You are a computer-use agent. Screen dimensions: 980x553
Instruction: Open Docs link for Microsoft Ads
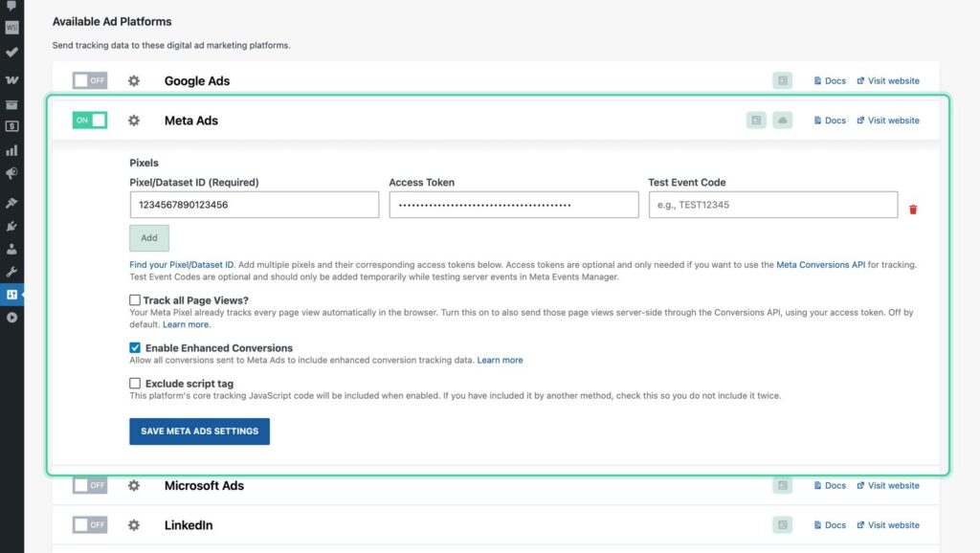pyautogui.click(x=830, y=485)
